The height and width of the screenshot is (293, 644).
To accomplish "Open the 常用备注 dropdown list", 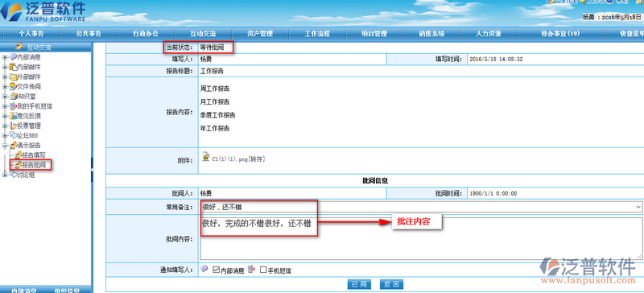I will coord(638,207).
